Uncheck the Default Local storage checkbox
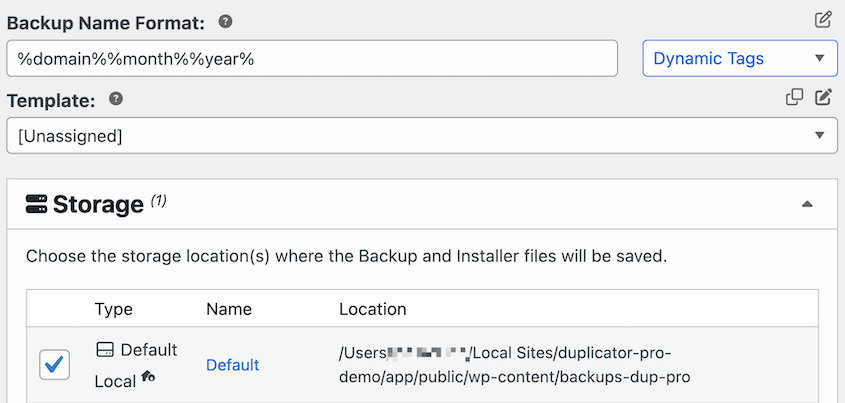The height and width of the screenshot is (403, 845). point(54,365)
